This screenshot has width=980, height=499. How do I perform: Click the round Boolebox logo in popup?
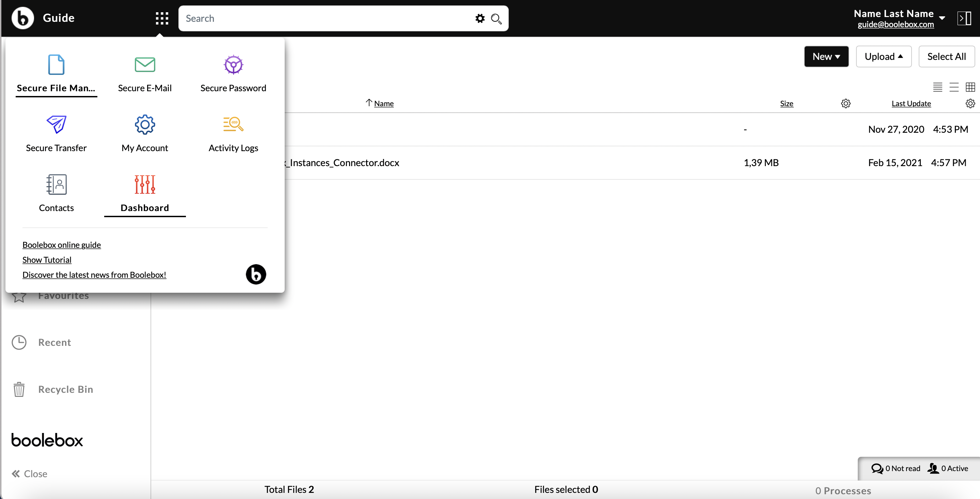[256, 274]
